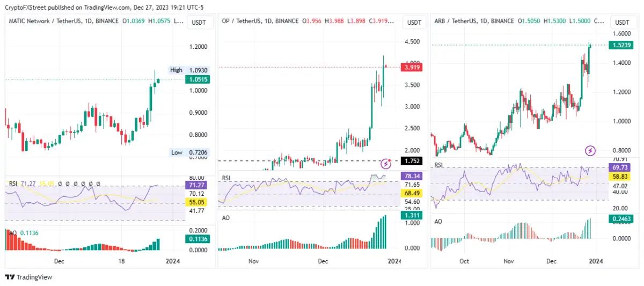Select the green 1.5239 price label on ARB
644x286 pixels.
[x=621, y=45]
